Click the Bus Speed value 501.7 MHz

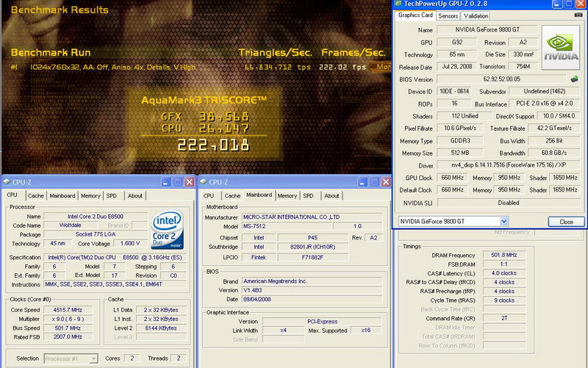click(x=68, y=328)
